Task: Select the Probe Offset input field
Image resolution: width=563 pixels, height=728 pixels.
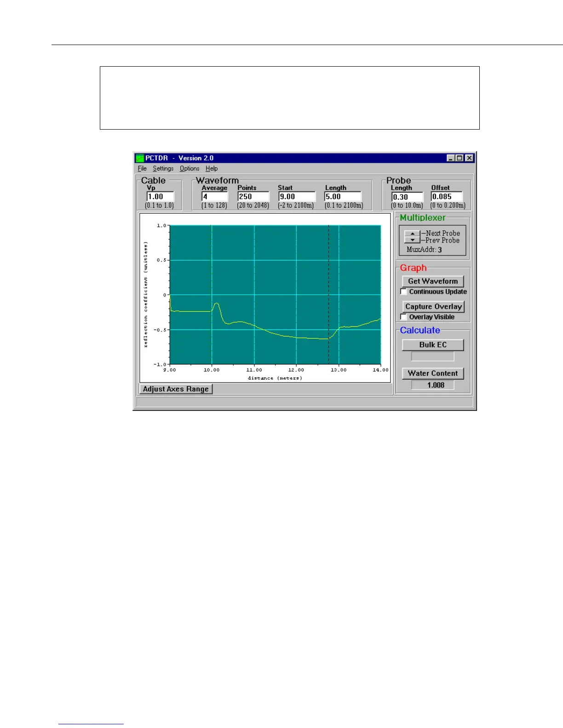Action: pos(446,196)
